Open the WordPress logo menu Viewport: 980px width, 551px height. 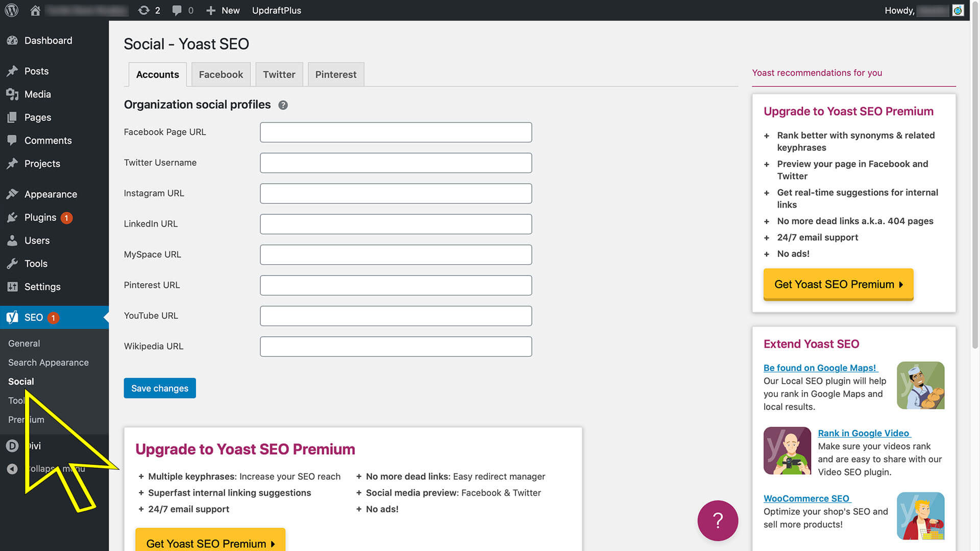pyautogui.click(x=12, y=10)
